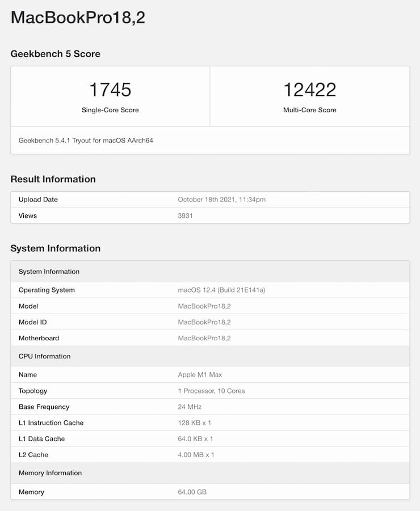Click the MacBookPro18,2 value in Model row

pyautogui.click(x=204, y=306)
